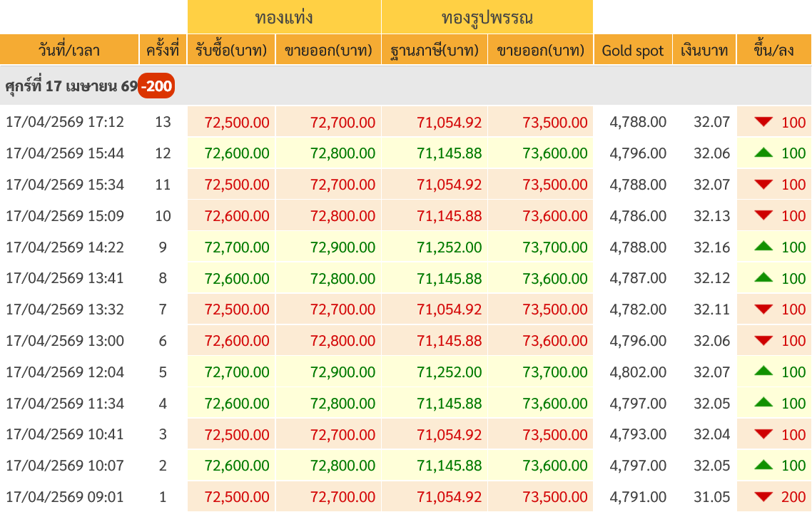Image resolution: width=812 pixels, height=512 pixels.
Task: Click the ฐานภาษี(บาท) column header
Action: [x=435, y=50]
